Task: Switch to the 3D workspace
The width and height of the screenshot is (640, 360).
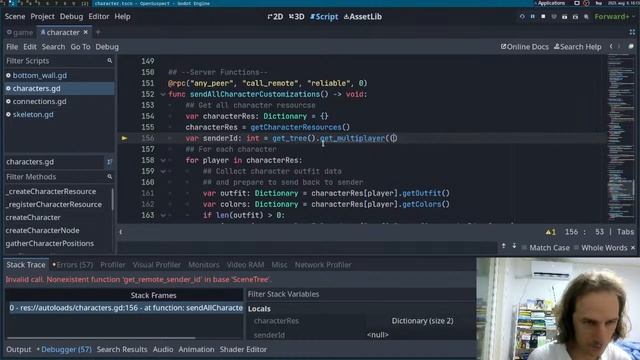Action: [297, 17]
